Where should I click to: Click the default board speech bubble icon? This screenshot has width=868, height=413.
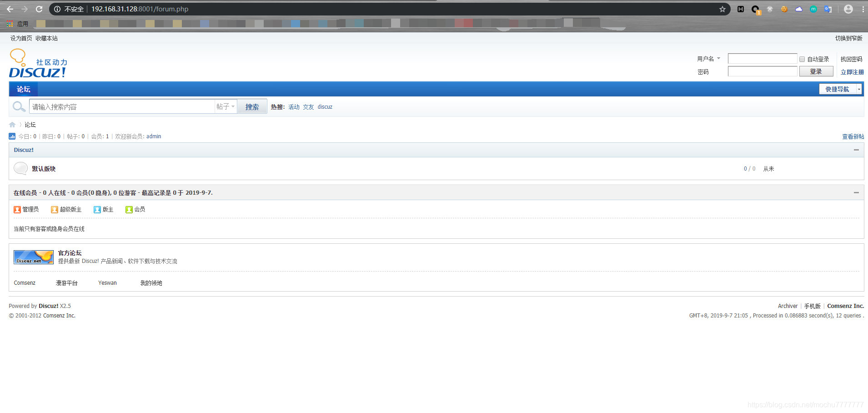20,169
